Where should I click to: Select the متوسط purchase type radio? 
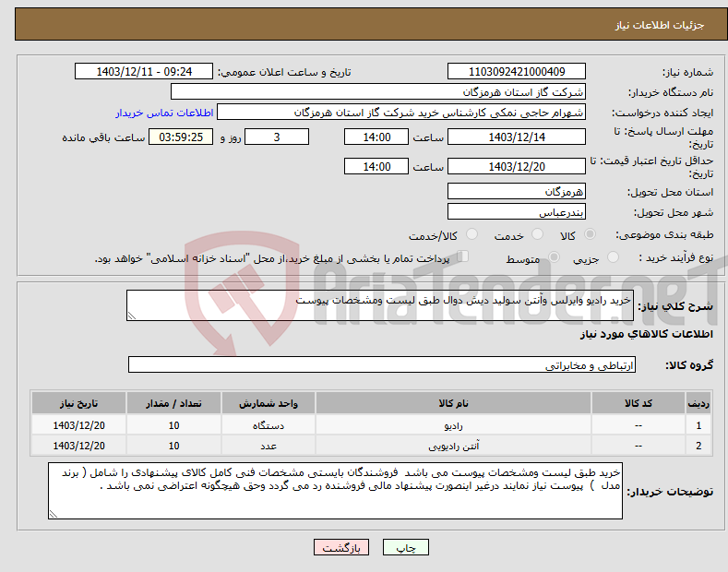click(x=554, y=257)
